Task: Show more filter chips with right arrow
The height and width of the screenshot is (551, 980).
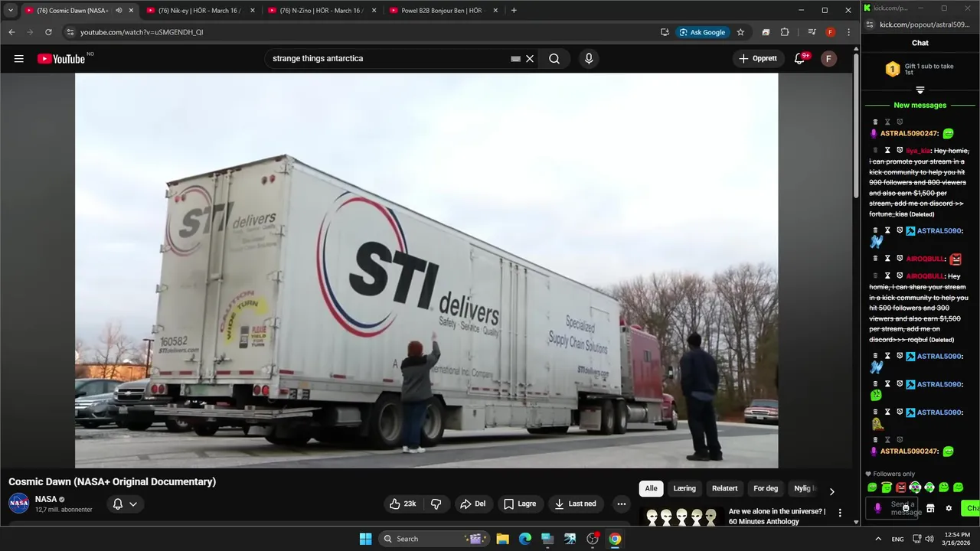Action: [831, 491]
